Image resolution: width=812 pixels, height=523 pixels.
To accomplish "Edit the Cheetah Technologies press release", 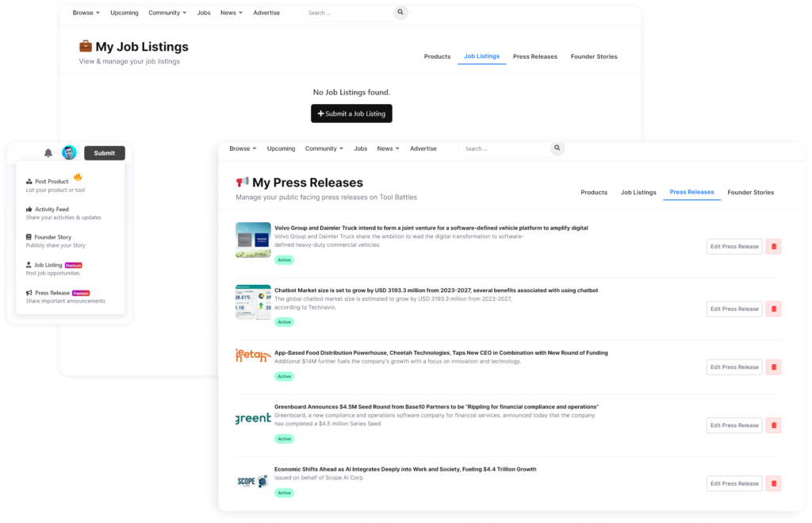I will pyautogui.click(x=734, y=367).
